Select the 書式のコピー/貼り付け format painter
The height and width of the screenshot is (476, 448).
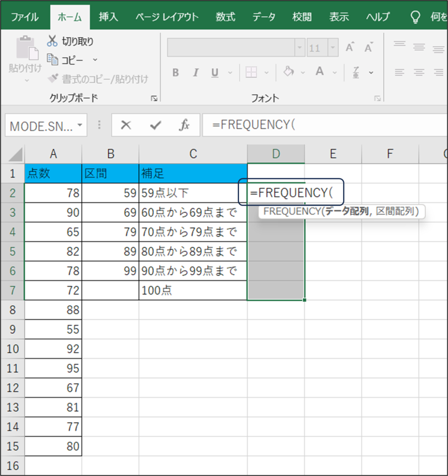coord(53,78)
